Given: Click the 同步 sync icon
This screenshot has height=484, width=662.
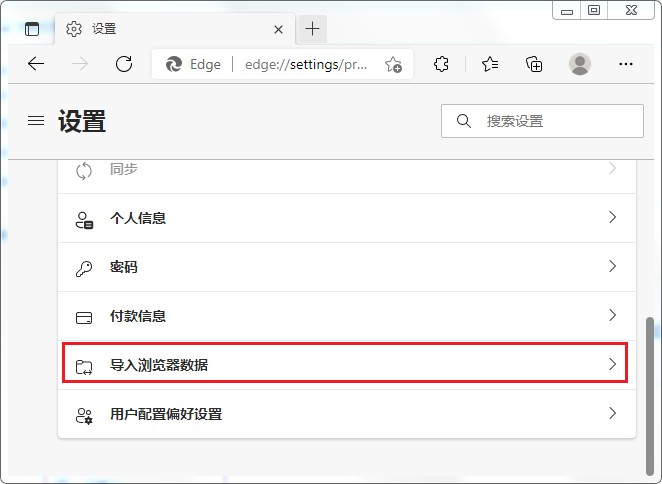Looking at the screenshot, I should click(84, 171).
